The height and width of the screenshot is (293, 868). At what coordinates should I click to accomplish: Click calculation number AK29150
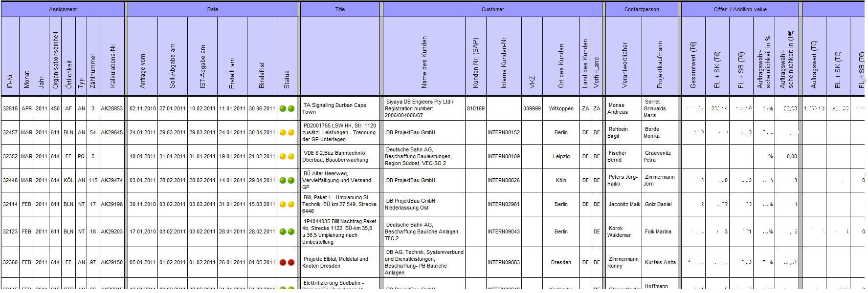click(111, 262)
